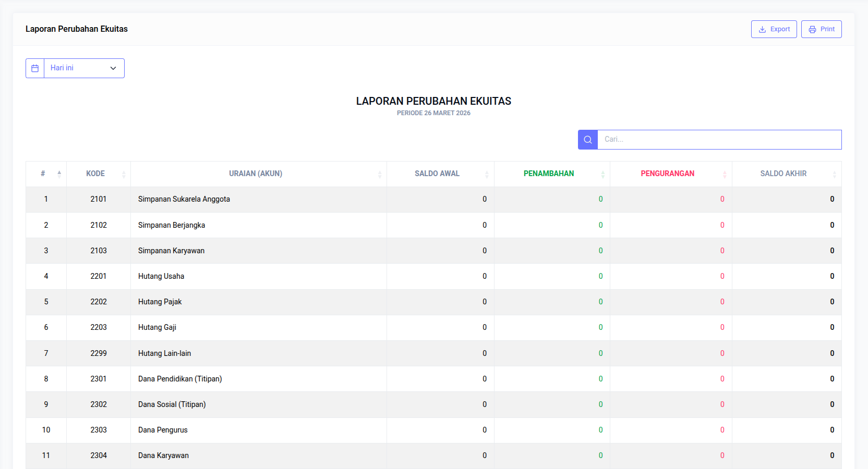
Task: Sort table by SALDO AKHIR header
Action: pos(783,174)
